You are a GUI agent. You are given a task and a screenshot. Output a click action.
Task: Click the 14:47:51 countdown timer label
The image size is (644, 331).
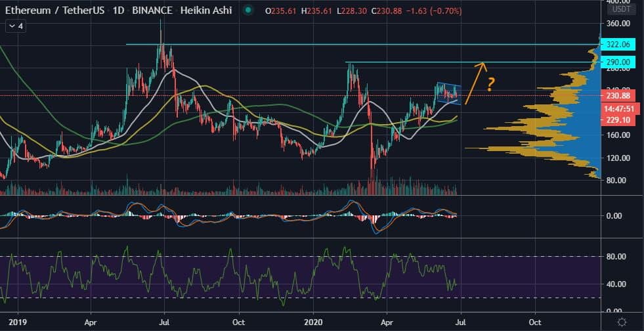pos(618,108)
